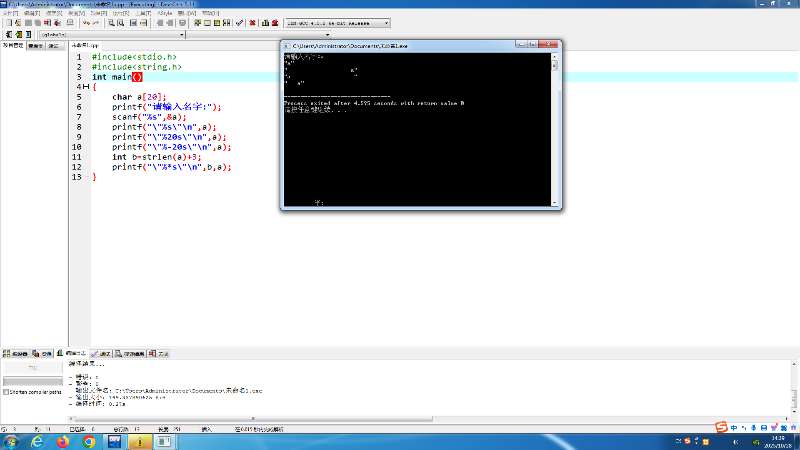Click console window scroll-up arrow
Screen dimensions: 800x450
pos(555,57)
